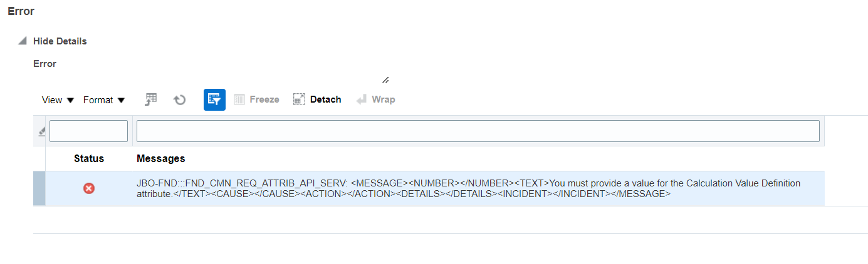Focus the Status column filter field
Image resolution: width=868 pixels, height=264 pixels.
tap(88, 131)
